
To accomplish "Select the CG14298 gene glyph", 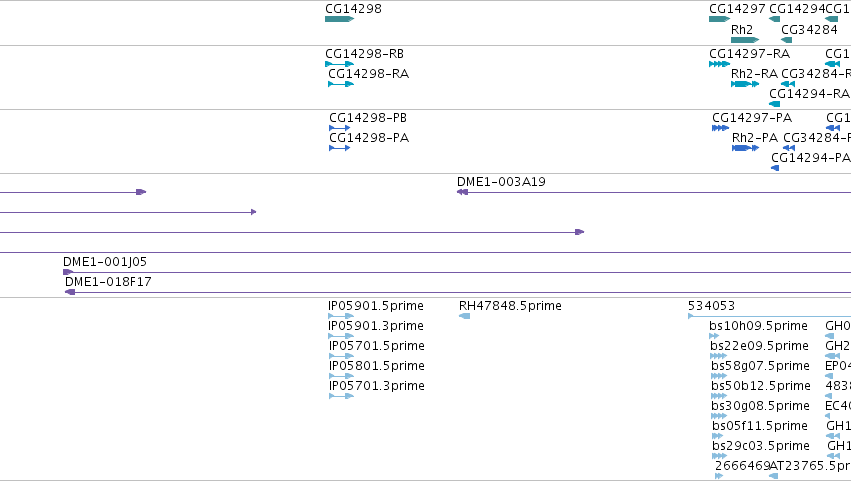I will 339,19.
